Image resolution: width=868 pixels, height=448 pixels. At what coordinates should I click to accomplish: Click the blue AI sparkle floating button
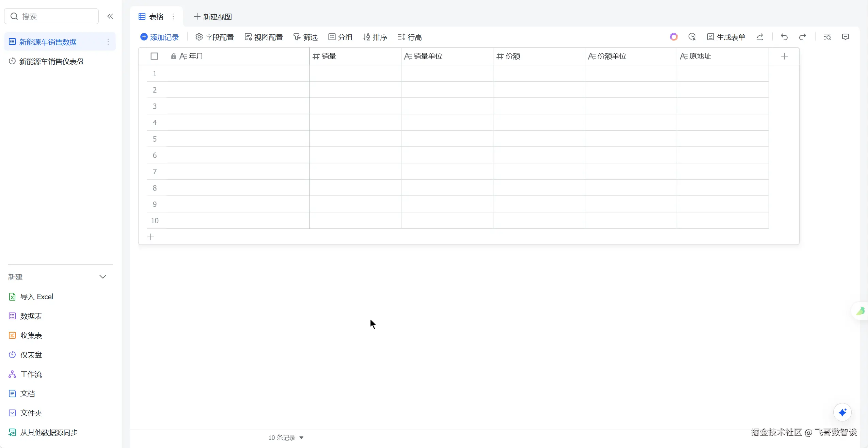point(842,412)
